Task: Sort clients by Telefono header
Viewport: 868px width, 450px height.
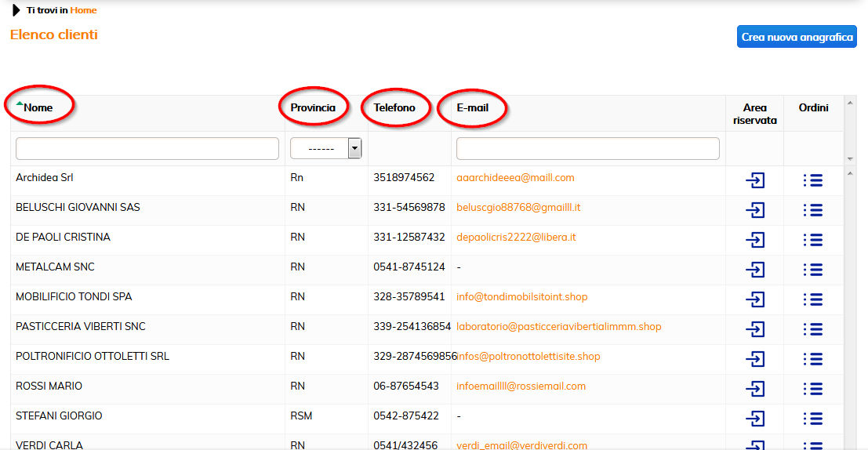Action: pyautogui.click(x=394, y=107)
